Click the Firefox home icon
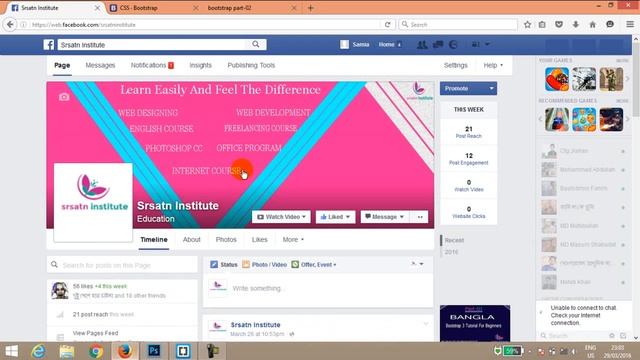Screen dimensions: 640x360 coord(592,24)
